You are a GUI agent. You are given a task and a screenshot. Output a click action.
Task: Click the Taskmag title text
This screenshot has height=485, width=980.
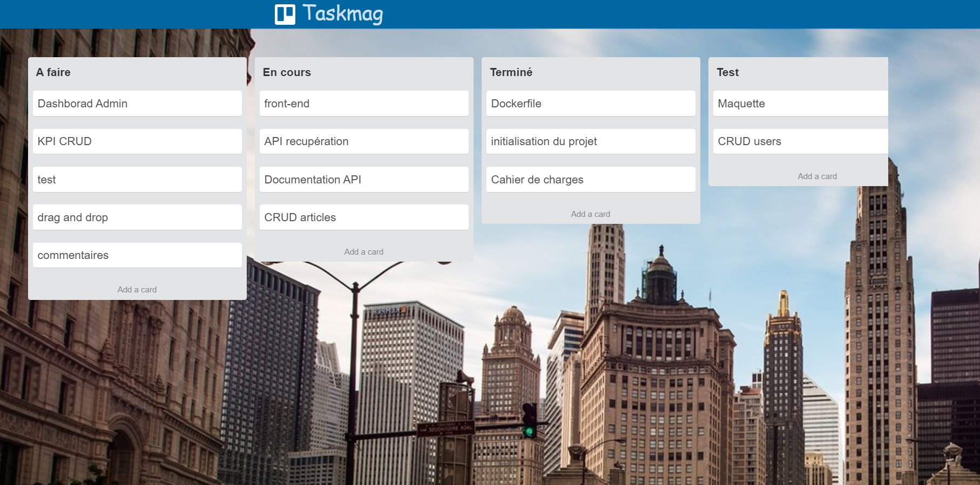(x=342, y=13)
